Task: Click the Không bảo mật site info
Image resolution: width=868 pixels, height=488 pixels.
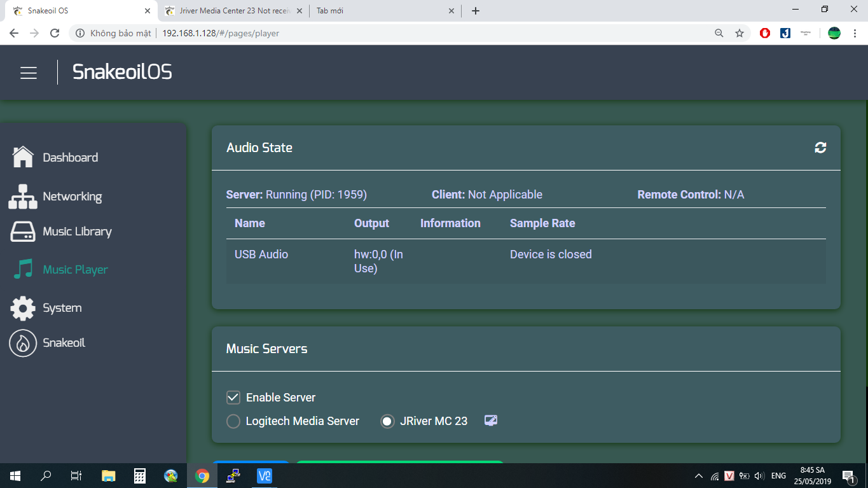Action: click(x=114, y=33)
